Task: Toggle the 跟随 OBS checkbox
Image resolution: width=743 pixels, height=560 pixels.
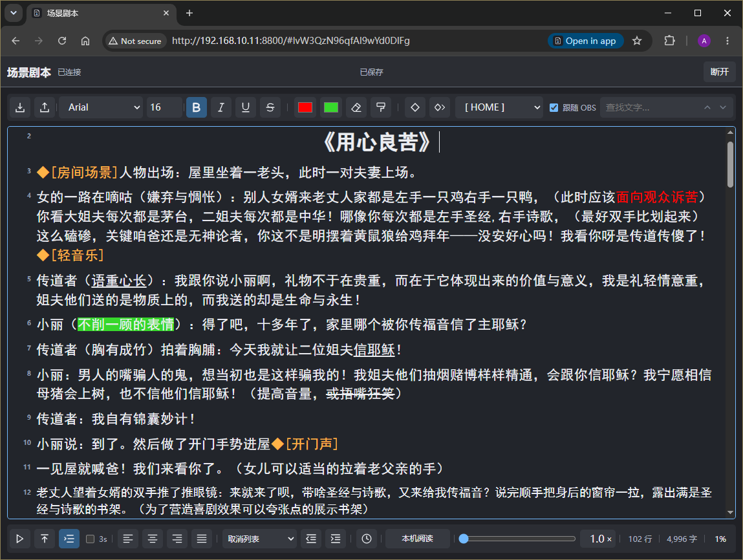Action: click(x=554, y=107)
